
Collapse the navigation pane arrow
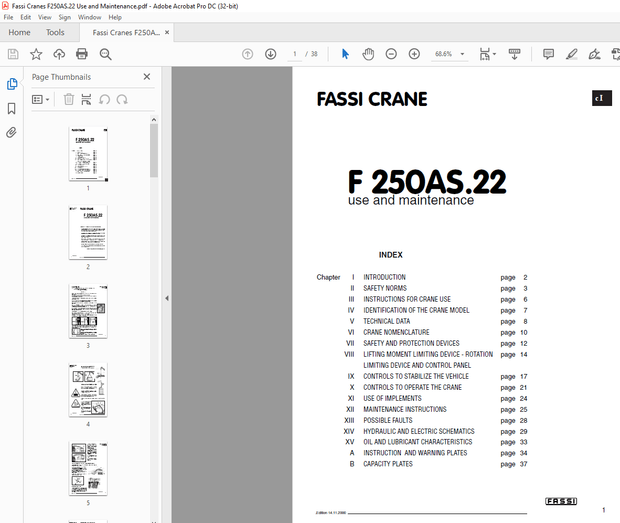tap(167, 298)
